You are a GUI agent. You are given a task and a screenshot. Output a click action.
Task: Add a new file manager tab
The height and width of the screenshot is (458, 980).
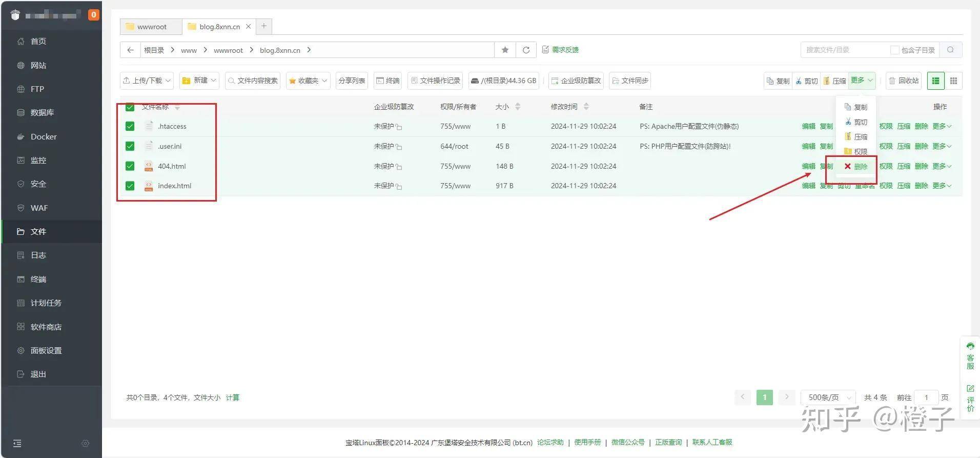click(x=263, y=26)
